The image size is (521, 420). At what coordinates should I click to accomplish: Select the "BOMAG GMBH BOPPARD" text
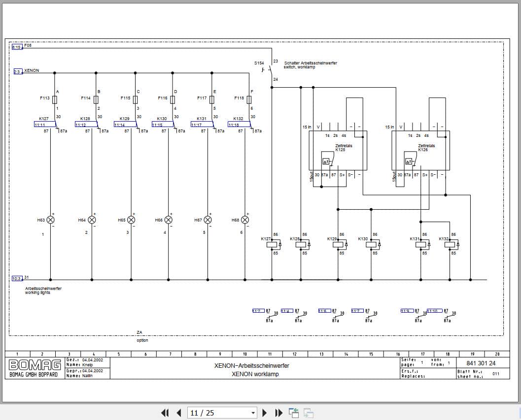pyautogui.click(x=34, y=375)
